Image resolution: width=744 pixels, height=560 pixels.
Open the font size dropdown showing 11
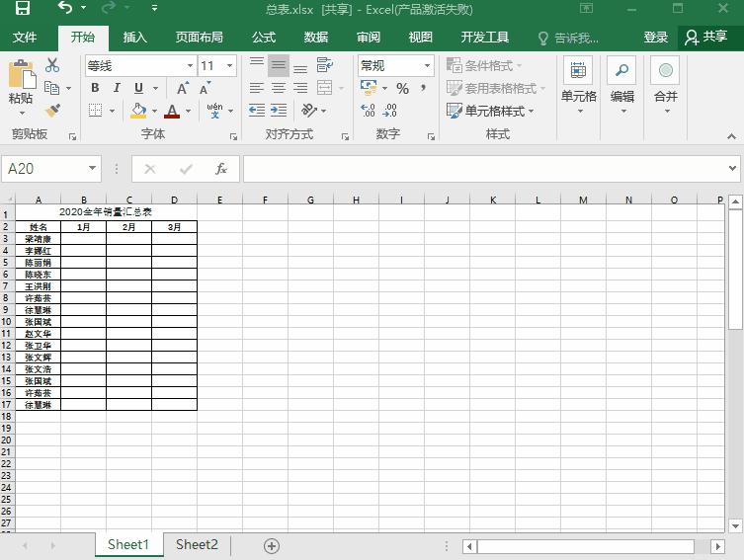[229, 65]
